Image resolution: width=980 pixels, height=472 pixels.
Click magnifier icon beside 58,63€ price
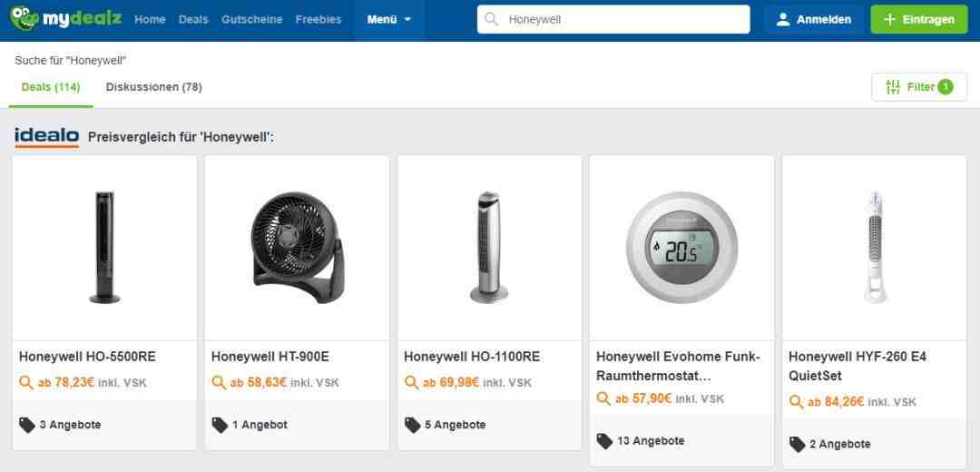coord(219,383)
